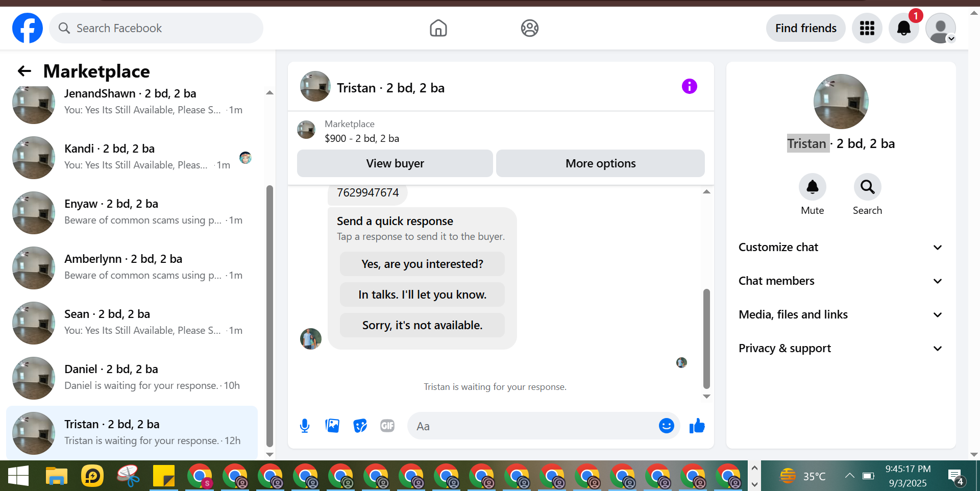Viewport: 980px width, 491px height.
Task: Open Daniel's waiting conversation
Action: click(x=132, y=378)
